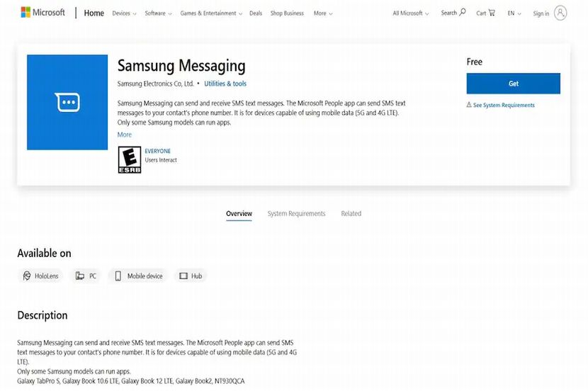588x391 pixels.
Task: Click the warning triangle beside System Requirements
Action: coord(469,105)
